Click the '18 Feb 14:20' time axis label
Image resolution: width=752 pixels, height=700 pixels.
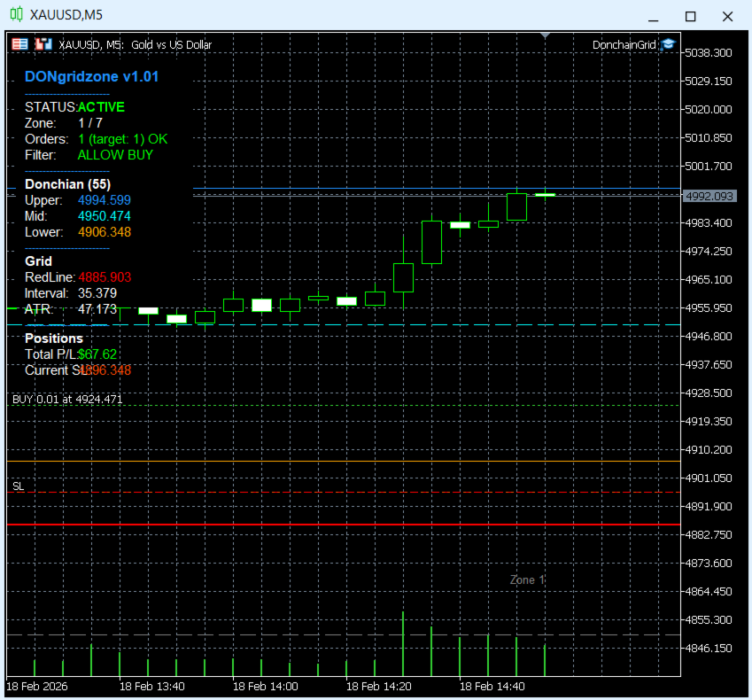coord(379,687)
